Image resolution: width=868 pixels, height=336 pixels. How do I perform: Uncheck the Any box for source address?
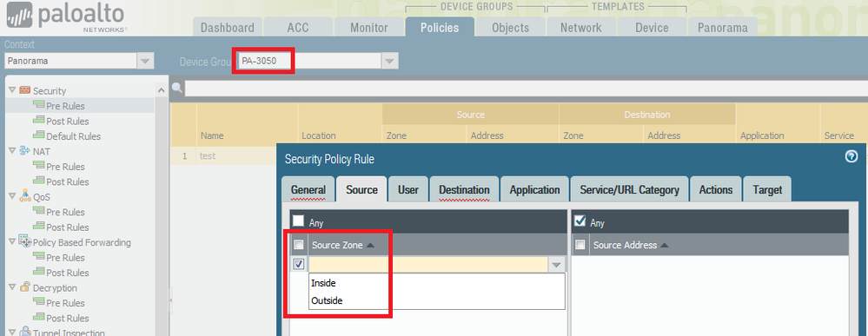tap(580, 221)
